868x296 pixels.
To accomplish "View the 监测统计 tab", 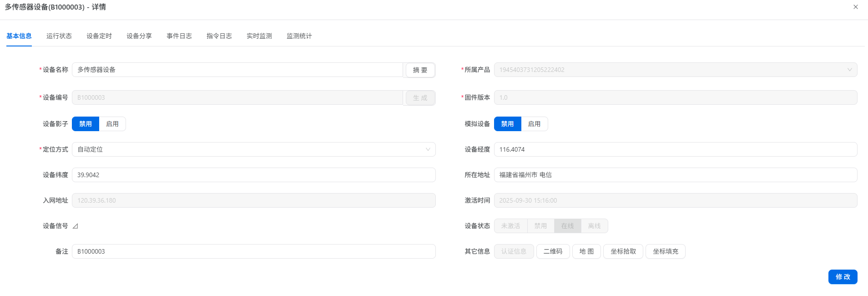I will point(299,36).
